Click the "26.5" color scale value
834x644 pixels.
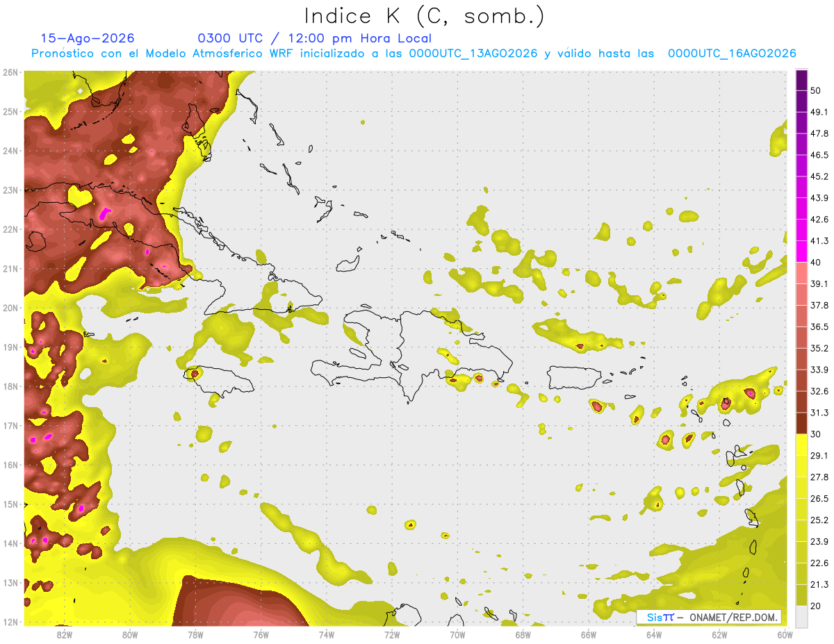(819, 499)
